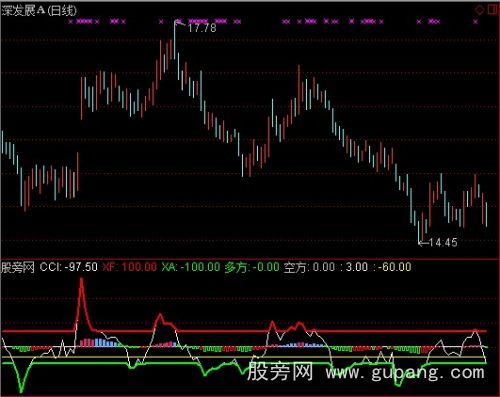
Task: Click the candlestick at the 17.78 high
Action: click(174, 40)
